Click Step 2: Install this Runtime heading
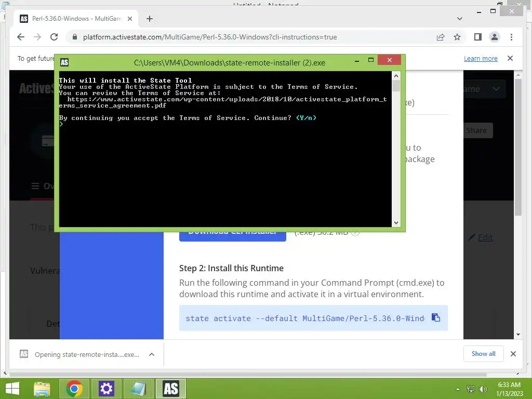This screenshot has width=532, height=399. pyautogui.click(x=231, y=268)
